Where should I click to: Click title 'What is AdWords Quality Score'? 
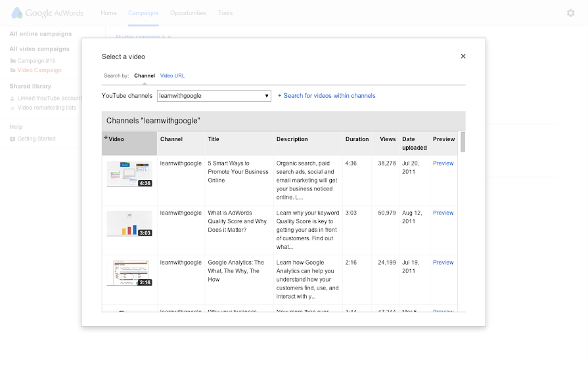click(x=237, y=221)
